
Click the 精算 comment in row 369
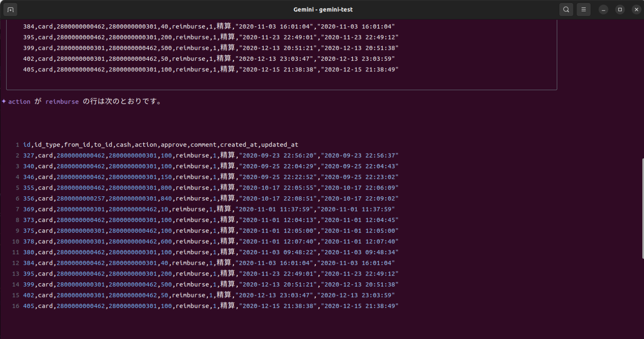pos(223,209)
